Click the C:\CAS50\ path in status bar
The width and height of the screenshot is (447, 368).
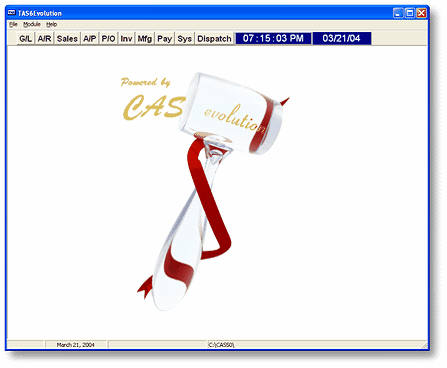coord(222,345)
